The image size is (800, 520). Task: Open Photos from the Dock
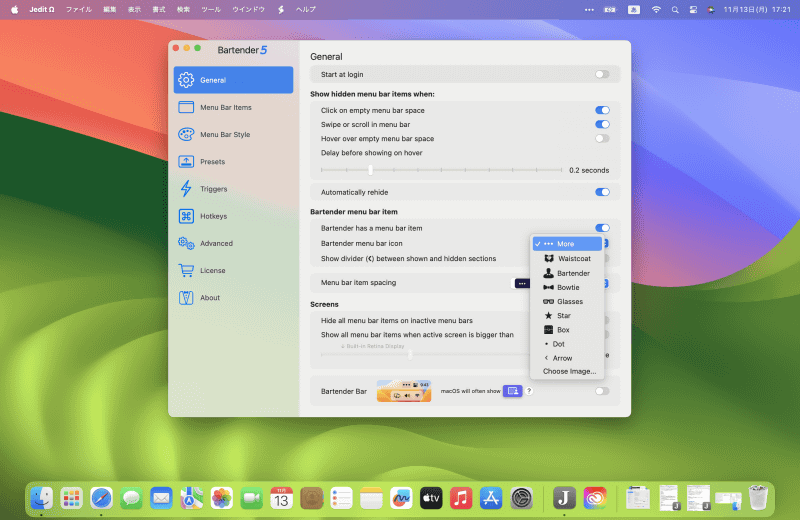coord(221,498)
